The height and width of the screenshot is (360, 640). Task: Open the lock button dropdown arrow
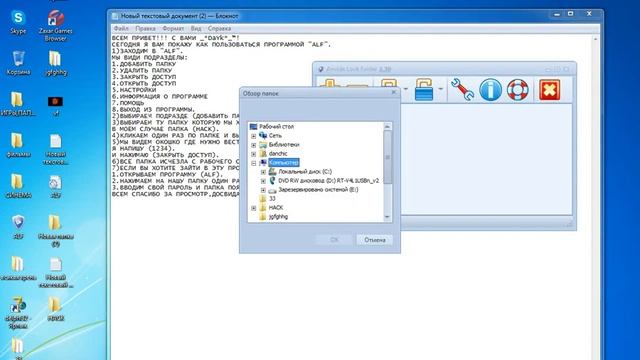pyautogui.click(x=405, y=89)
